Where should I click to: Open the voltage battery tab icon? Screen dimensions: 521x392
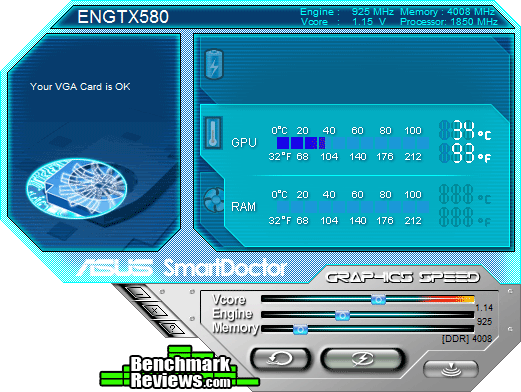click(x=214, y=64)
